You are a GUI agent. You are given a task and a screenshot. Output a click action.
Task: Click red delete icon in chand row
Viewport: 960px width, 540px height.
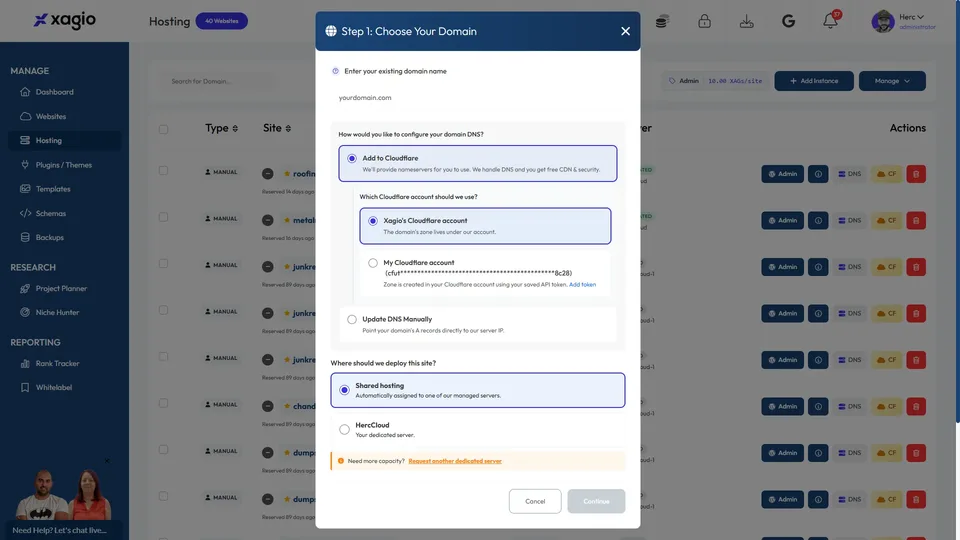point(916,407)
